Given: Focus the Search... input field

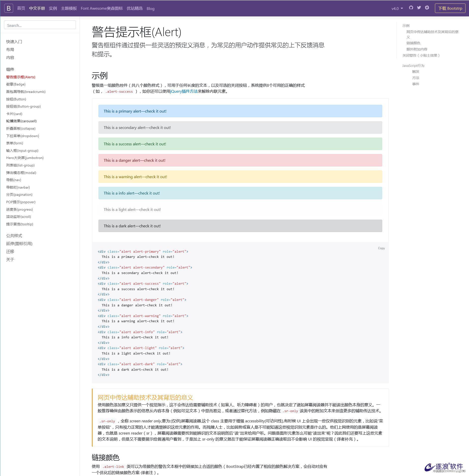Looking at the screenshot, I should 40,25.
